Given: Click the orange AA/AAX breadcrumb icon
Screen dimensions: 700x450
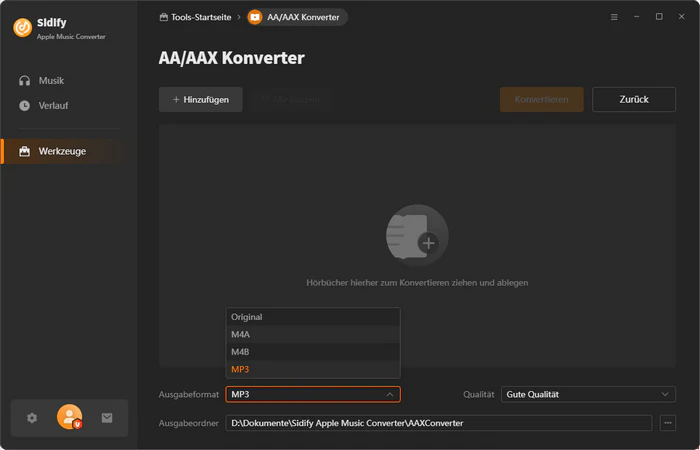Looking at the screenshot, I should click(x=255, y=17).
